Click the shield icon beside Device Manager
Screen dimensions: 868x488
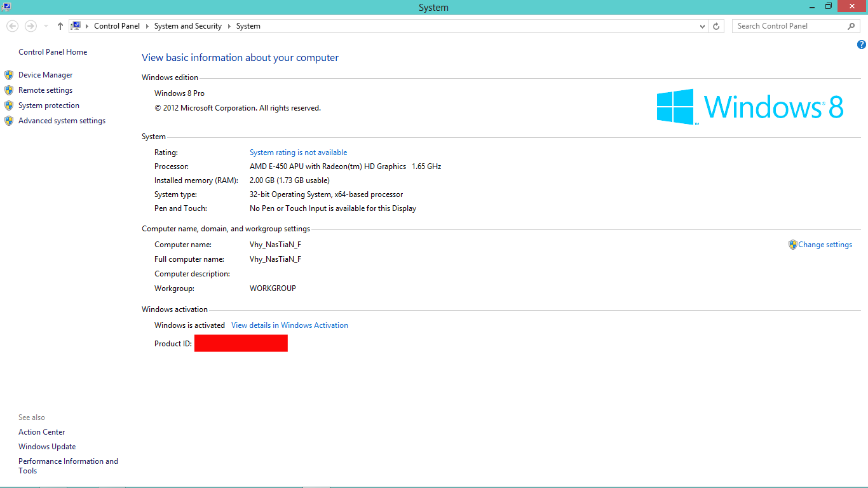click(9, 75)
